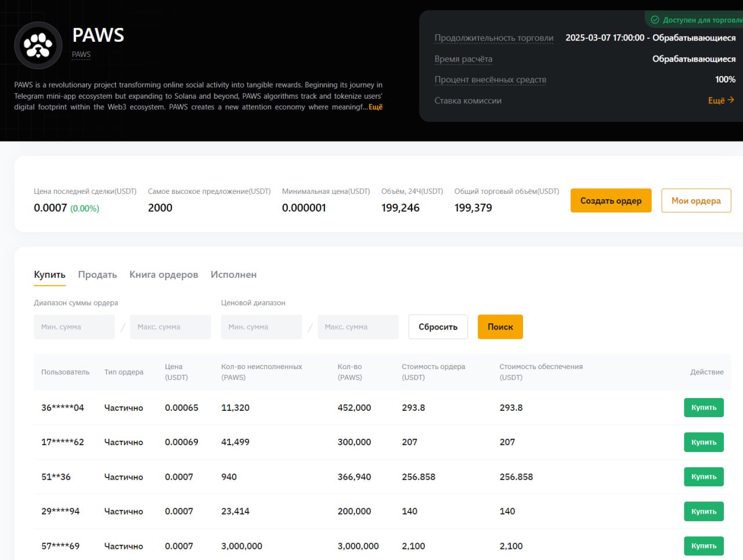The width and height of the screenshot is (743, 560).
Task: Buy from user 17*****62 order
Action: pos(704,442)
